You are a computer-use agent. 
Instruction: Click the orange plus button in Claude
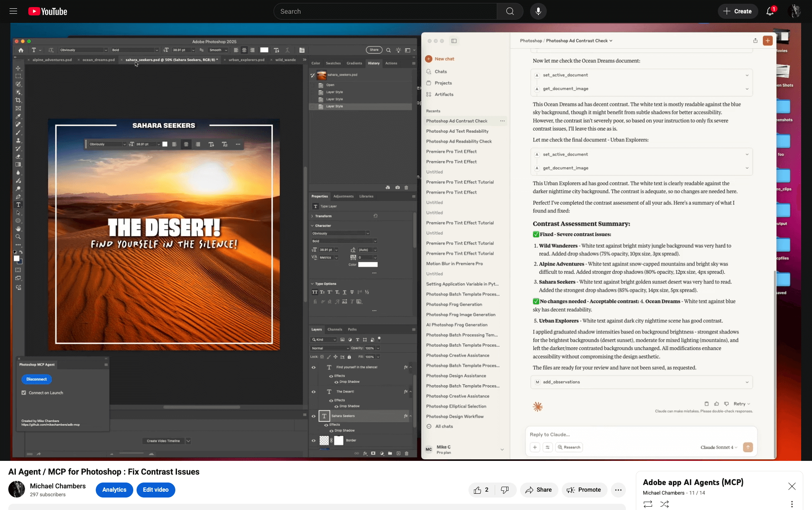click(767, 40)
